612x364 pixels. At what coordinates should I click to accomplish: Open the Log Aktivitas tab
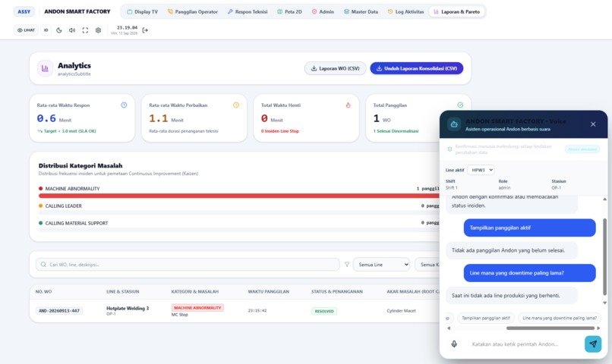pos(406,11)
